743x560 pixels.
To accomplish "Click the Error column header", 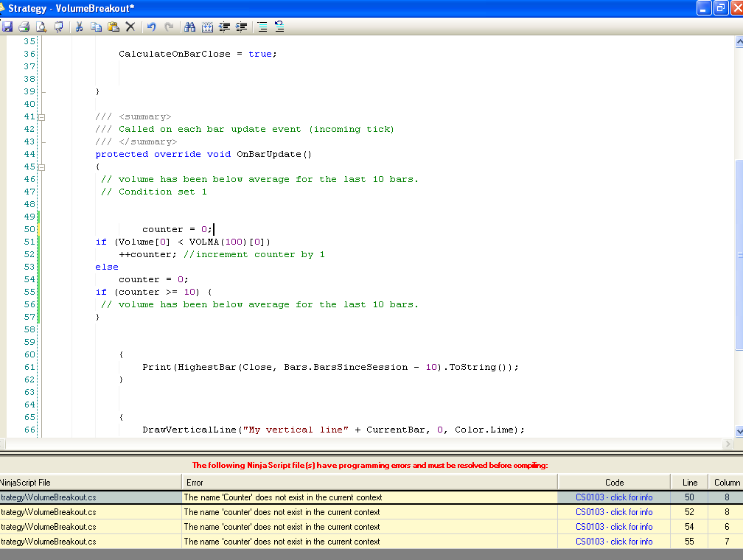I will [369, 482].
